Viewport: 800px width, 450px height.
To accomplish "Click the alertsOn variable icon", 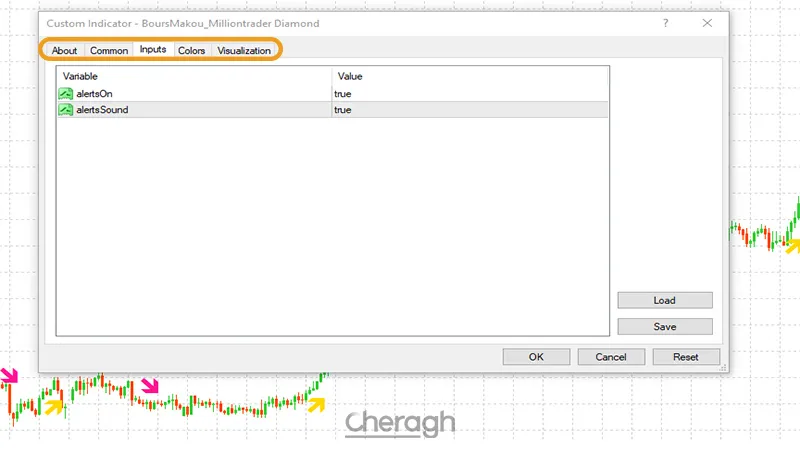I will (x=66, y=94).
